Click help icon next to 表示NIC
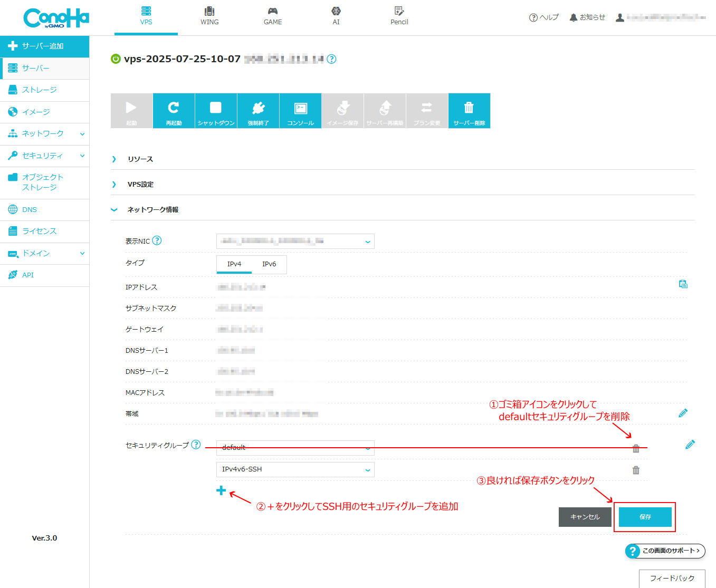Image resolution: width=716 pixels, height=588 pixels. tap(157, 240)
